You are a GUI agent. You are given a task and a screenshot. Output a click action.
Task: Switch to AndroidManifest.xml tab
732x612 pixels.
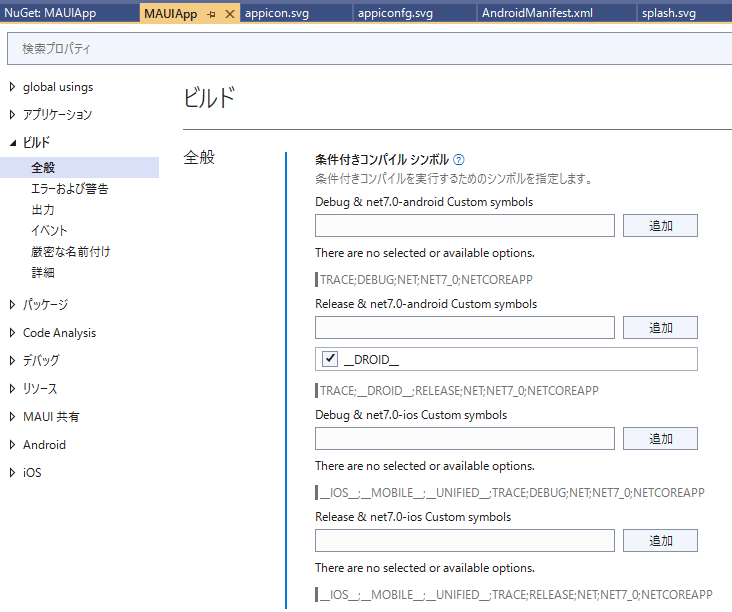pos(537,13)
